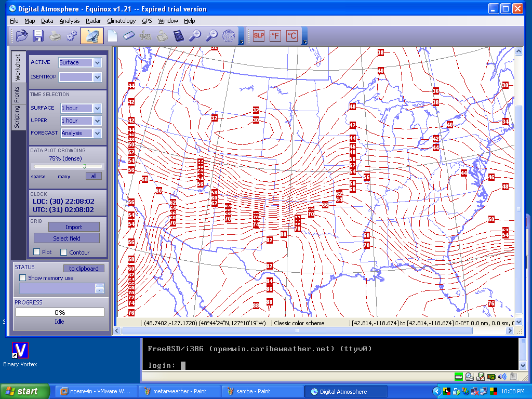Click the Select field button
The width and height of the screenshot is (532, 399).
pos(66,238)
